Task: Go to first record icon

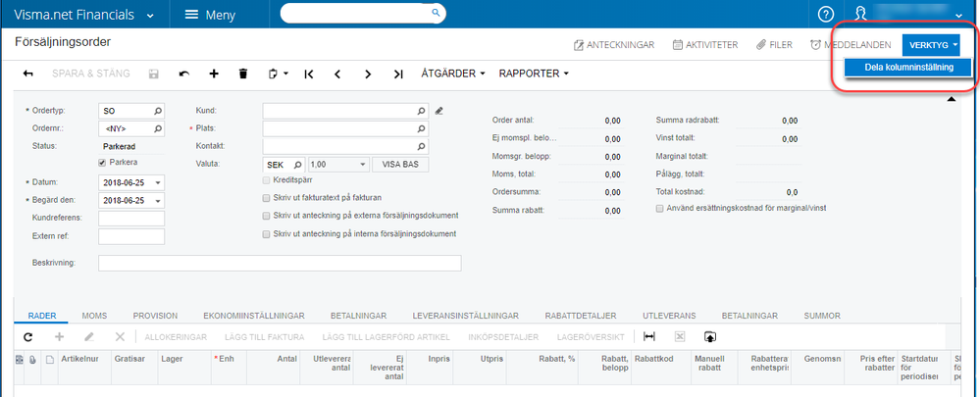Action: [309, 74]
